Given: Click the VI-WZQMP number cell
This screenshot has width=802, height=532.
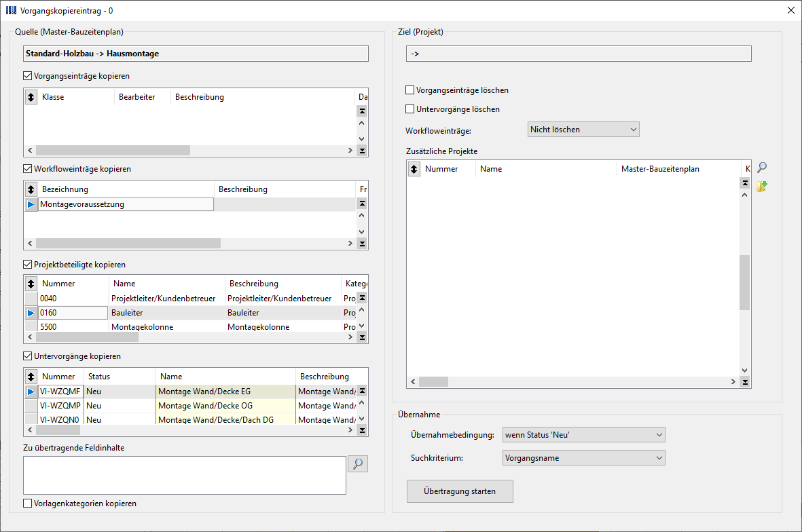Looking at the screenshot, I should tap(61, 406).
